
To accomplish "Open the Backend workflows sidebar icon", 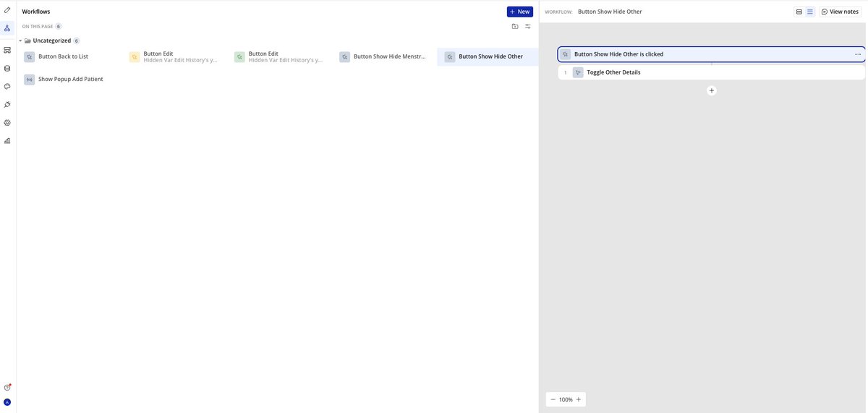I will tap(7, 50).
